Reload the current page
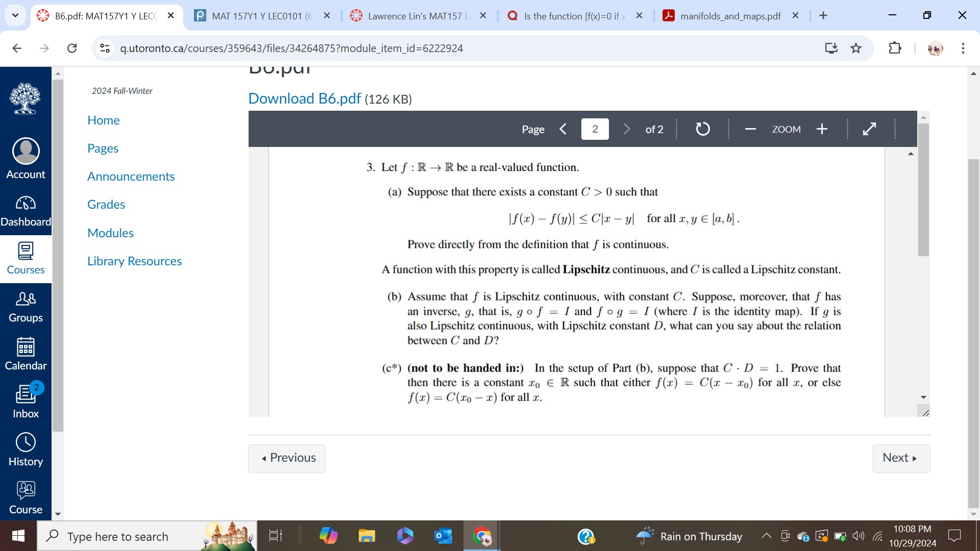The height and width of the screenshot is (551, 980). [72, 48]
